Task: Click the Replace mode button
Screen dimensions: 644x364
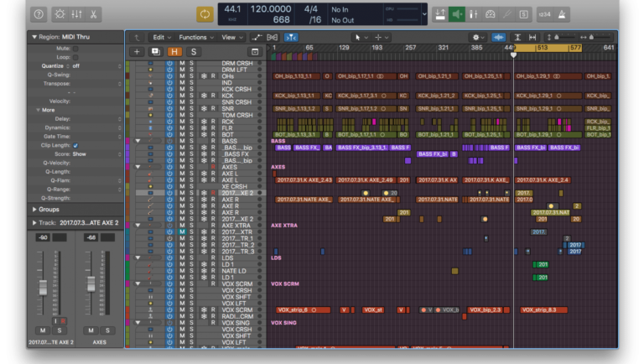Action: pos(440,14)
